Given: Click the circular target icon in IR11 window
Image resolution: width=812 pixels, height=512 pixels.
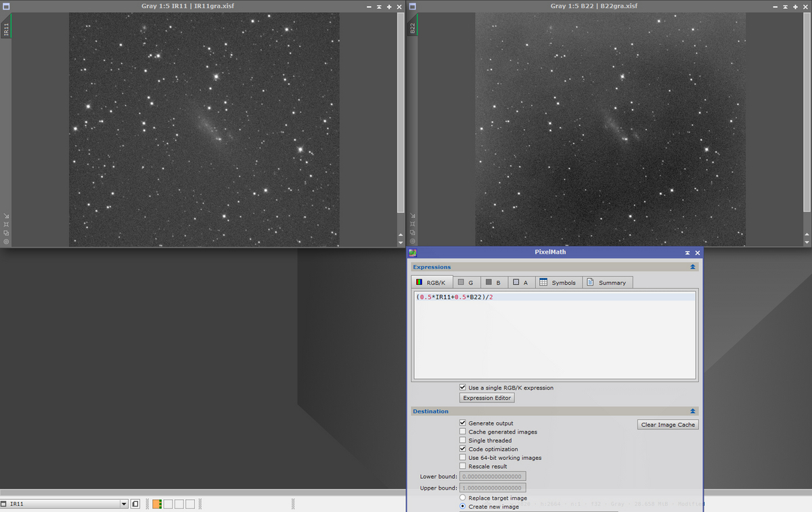Looking at the screenshot, I should coord(6,241).
